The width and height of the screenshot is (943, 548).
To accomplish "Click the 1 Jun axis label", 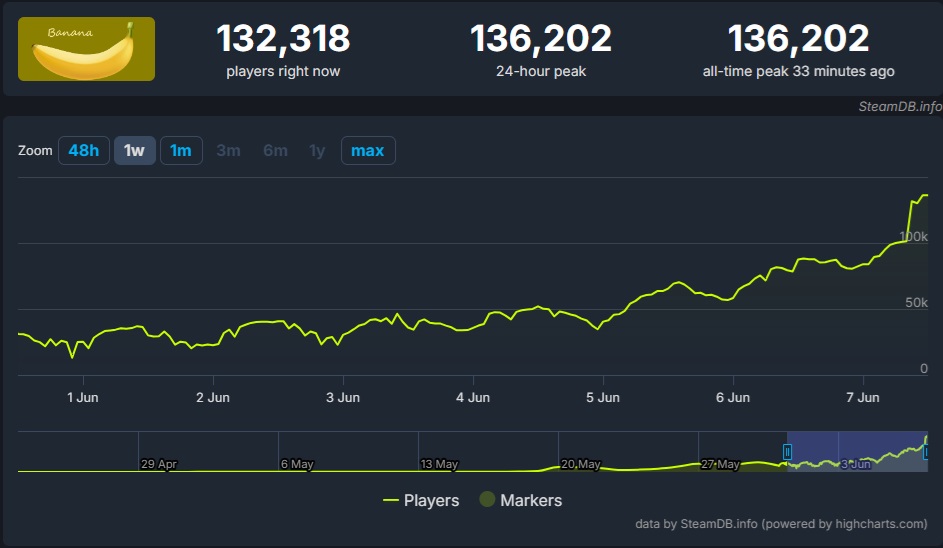I will [83, 397].
